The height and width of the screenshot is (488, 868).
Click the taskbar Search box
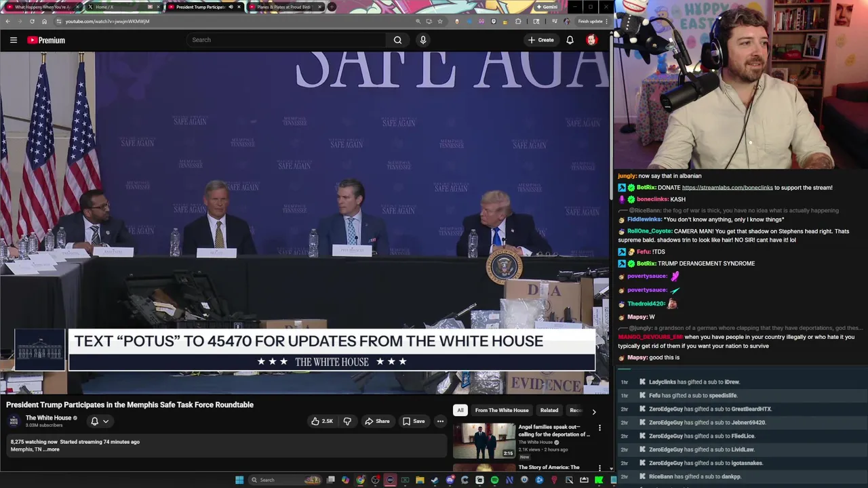285,480
